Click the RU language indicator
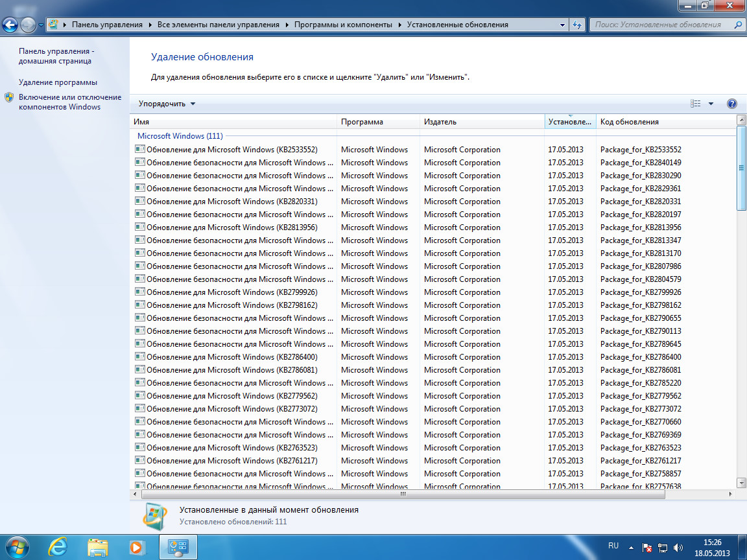 pyautogui.click(x=613, y=546)
